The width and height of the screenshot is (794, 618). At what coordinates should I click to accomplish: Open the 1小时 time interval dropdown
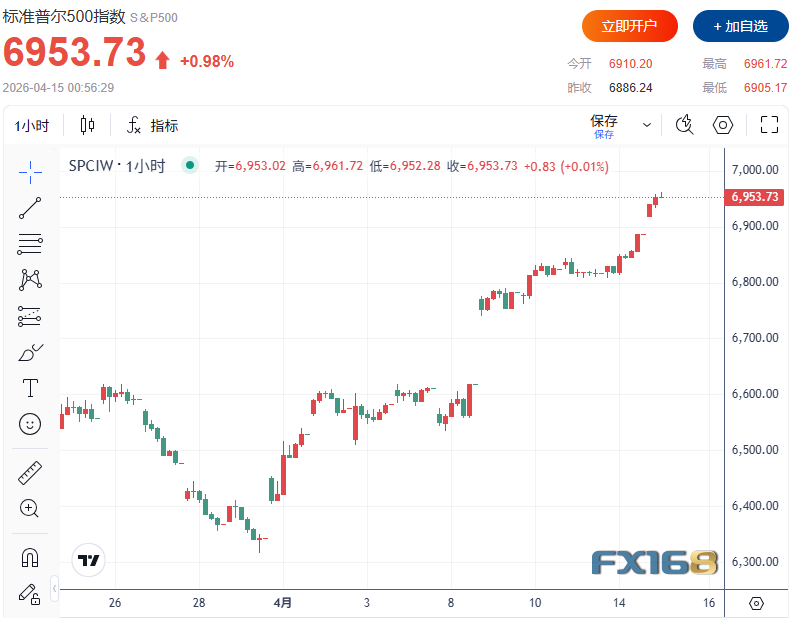[33, 125]
